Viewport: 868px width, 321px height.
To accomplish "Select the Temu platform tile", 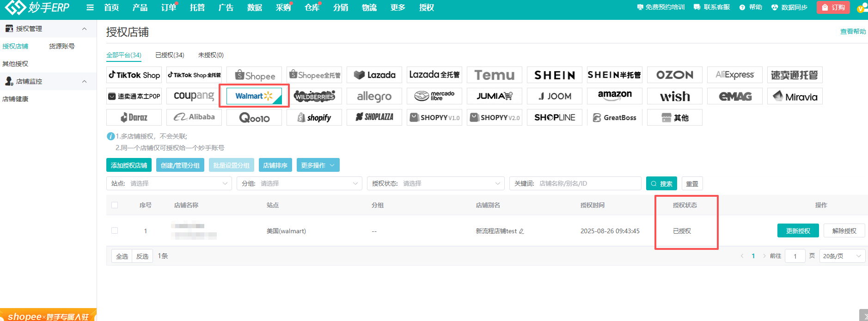I will tap(495, 75).
